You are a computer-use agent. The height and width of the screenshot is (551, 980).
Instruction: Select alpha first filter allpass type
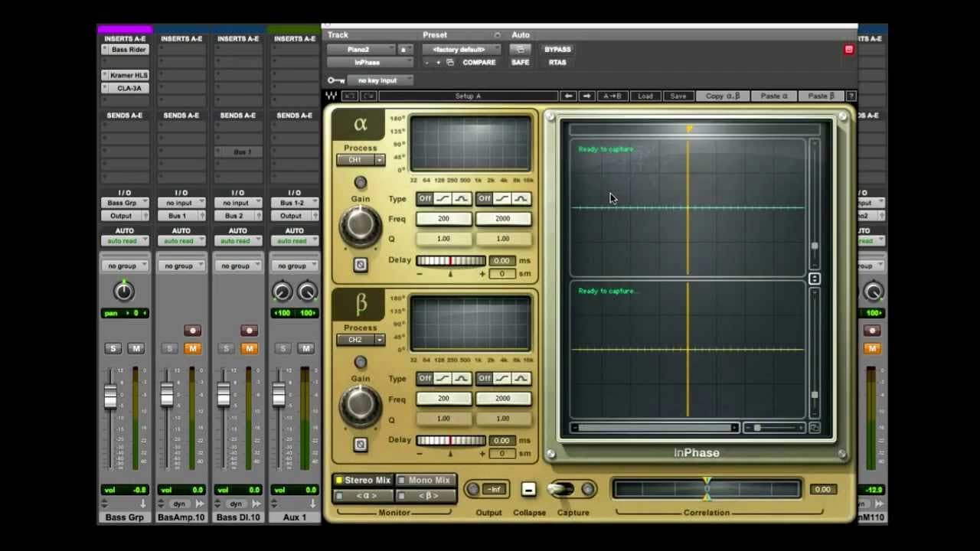coord(461,199)
